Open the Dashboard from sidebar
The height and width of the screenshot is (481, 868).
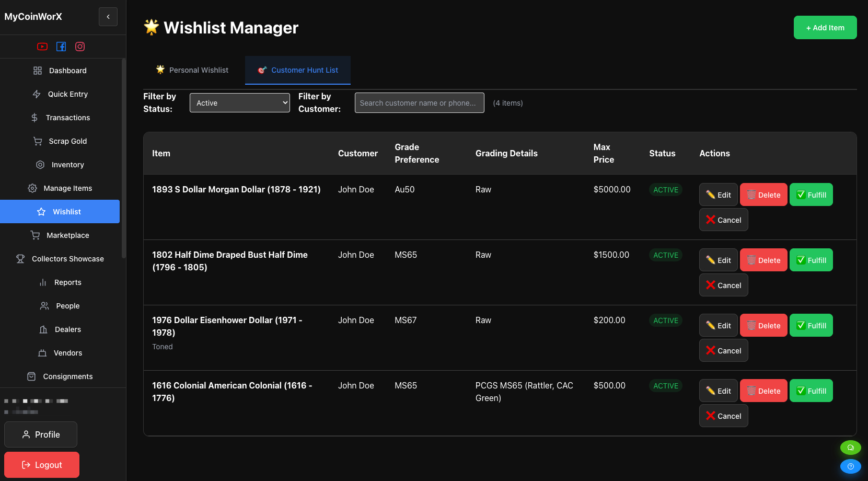(68, 71)
